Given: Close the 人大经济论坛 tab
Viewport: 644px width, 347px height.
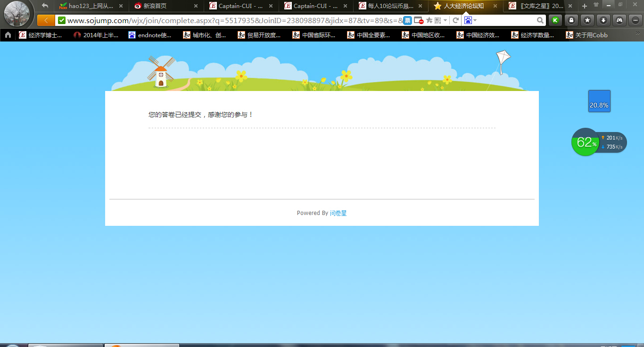Looking at the screenshot, I should point(495,6).
